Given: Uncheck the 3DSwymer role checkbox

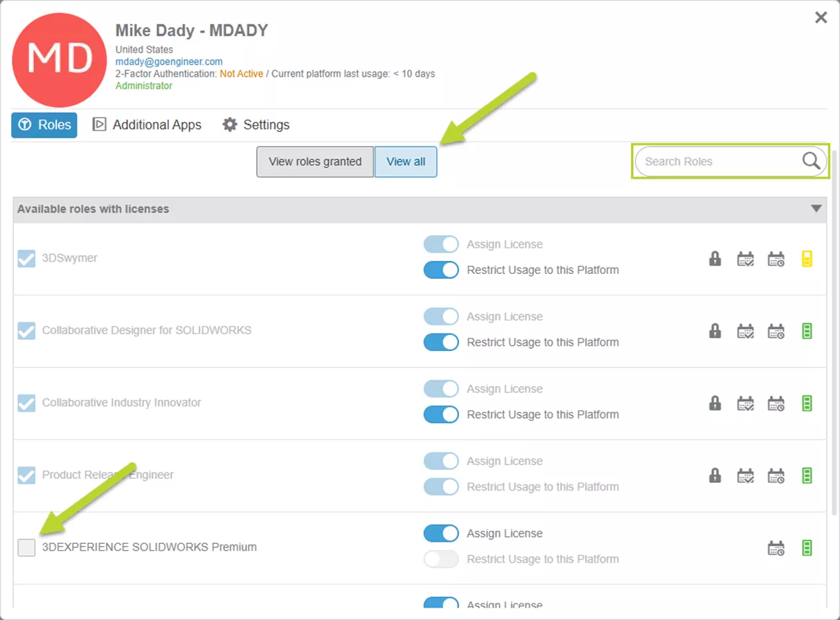Looking at the screenshot, I should point(26,258).
